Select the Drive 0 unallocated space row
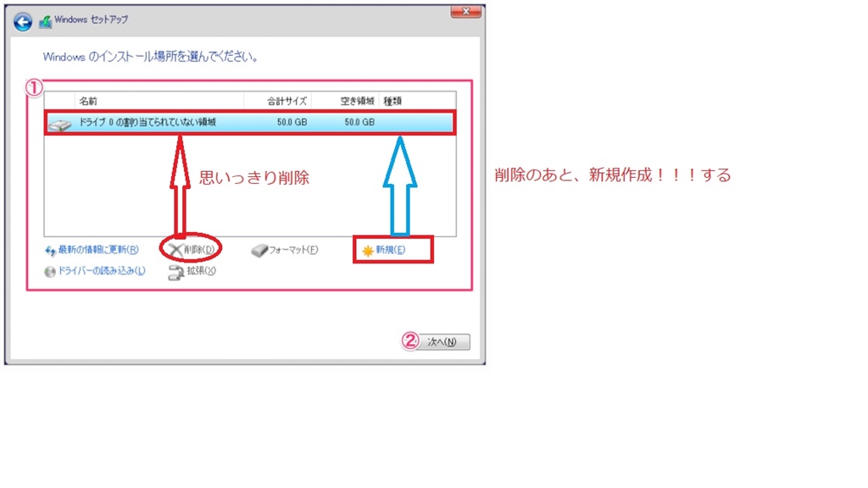868x488 pixels. (x=250, y=122)
